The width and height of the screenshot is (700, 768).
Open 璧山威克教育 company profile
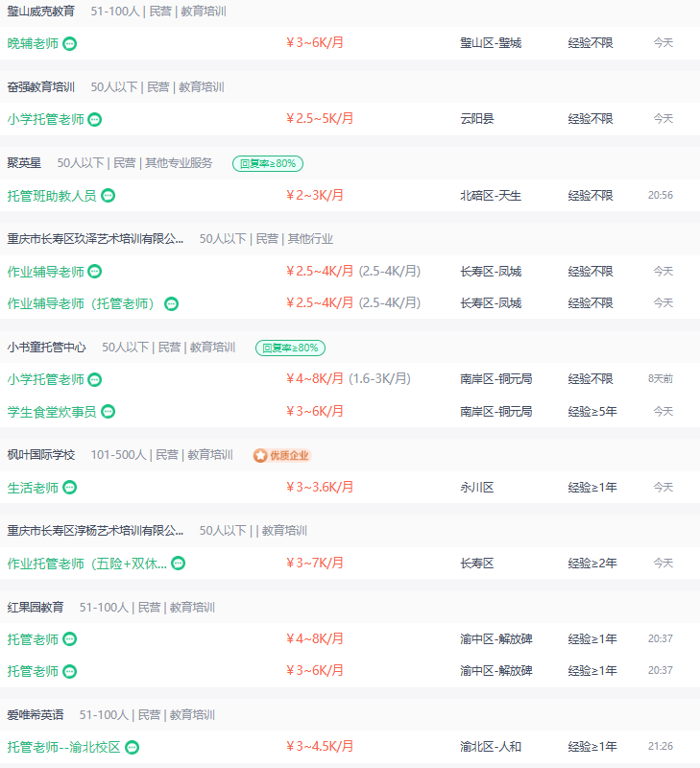point(41,11)
